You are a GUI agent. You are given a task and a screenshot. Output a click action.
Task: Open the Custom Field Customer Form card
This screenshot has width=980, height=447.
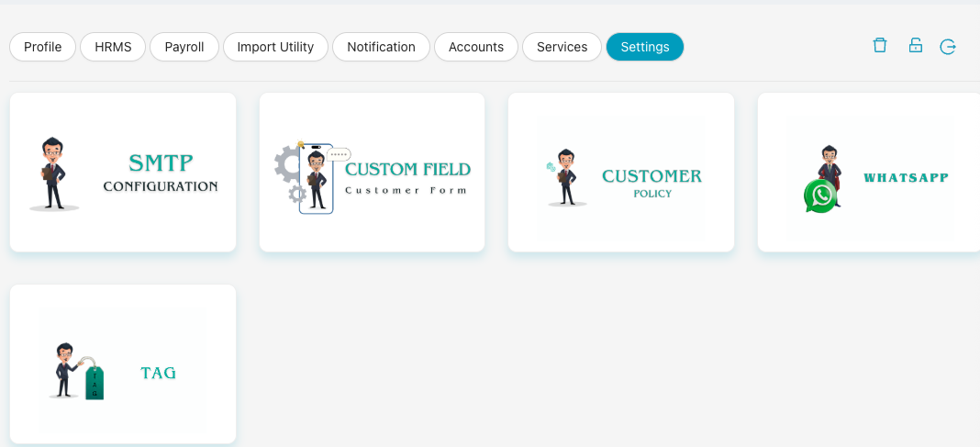pyautogui.click(x=372, y=173)
